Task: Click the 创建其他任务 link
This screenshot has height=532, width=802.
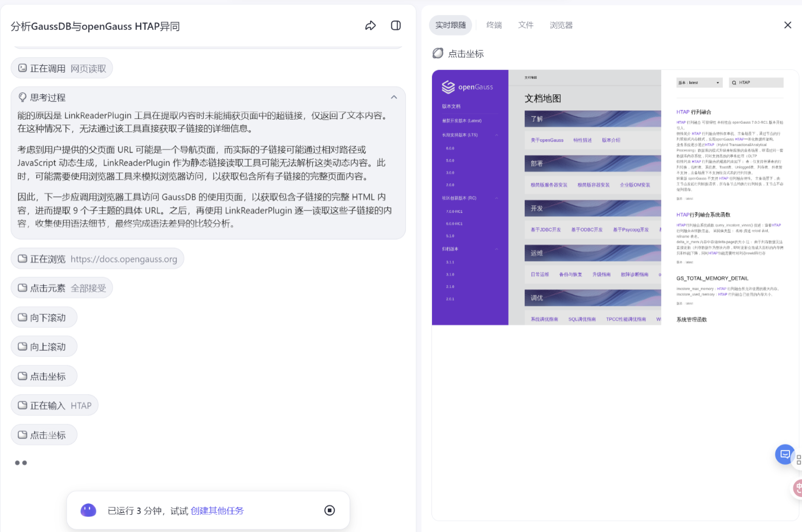Action: pos(217,511)
